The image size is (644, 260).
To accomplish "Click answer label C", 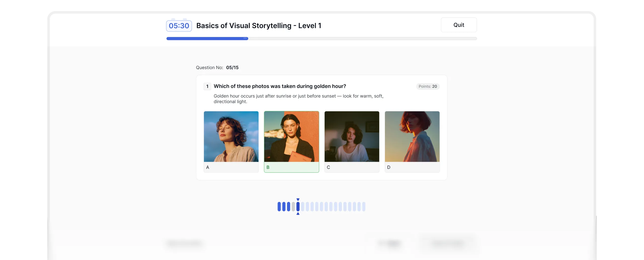I will click(328, 167).
